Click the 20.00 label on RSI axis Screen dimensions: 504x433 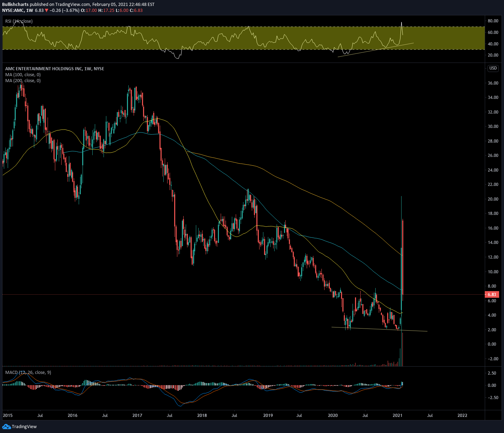[493, 55]
